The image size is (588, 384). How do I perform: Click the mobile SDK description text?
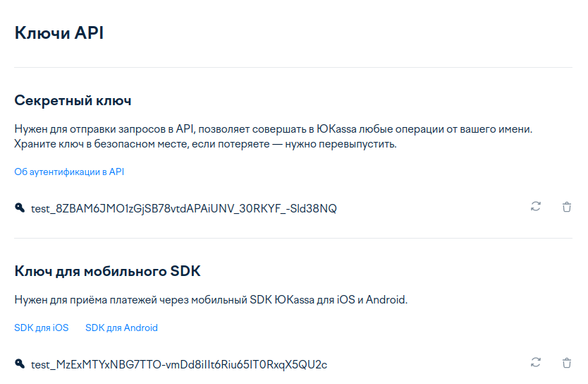tap(211, 299)
